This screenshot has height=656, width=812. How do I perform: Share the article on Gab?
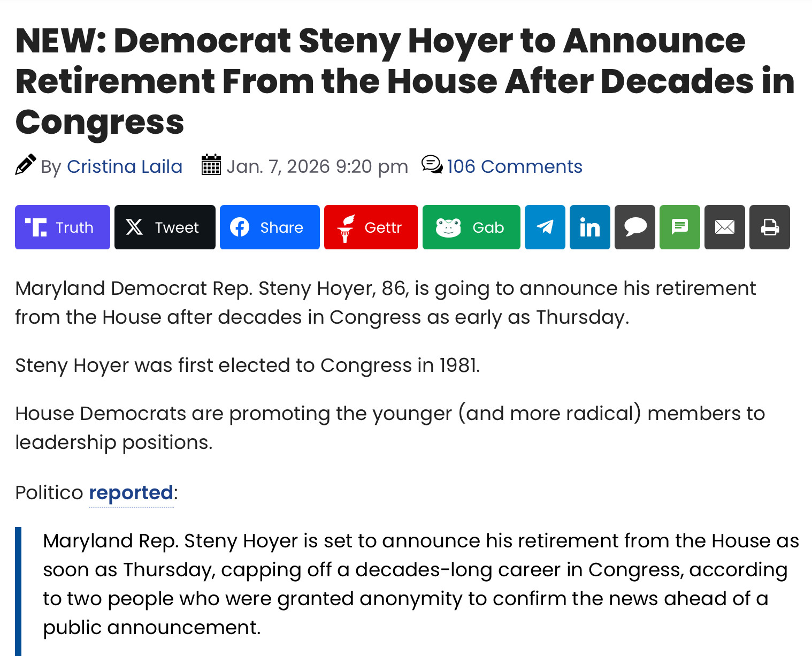(471, 227)
